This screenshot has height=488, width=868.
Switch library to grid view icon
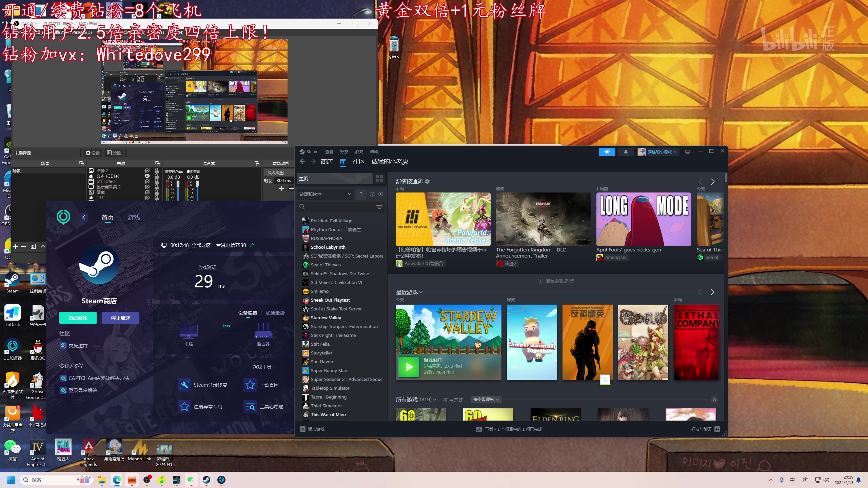[x=379, y=178]
